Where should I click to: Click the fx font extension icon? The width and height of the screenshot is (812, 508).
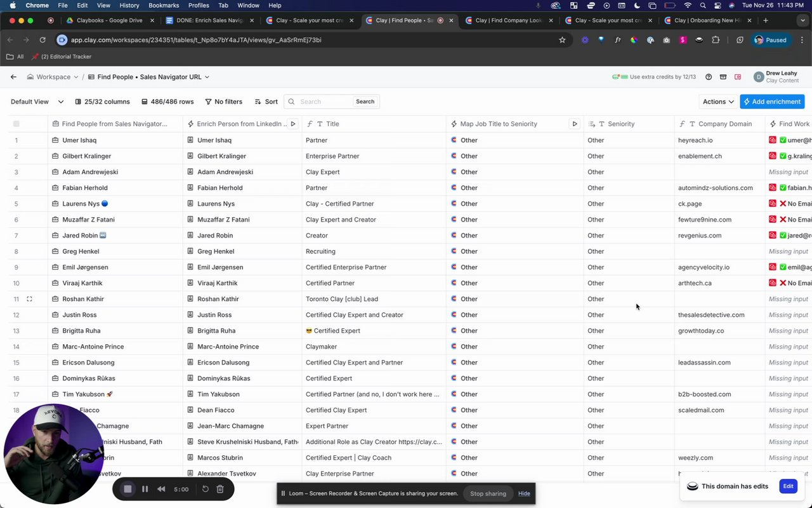point(617,40)
